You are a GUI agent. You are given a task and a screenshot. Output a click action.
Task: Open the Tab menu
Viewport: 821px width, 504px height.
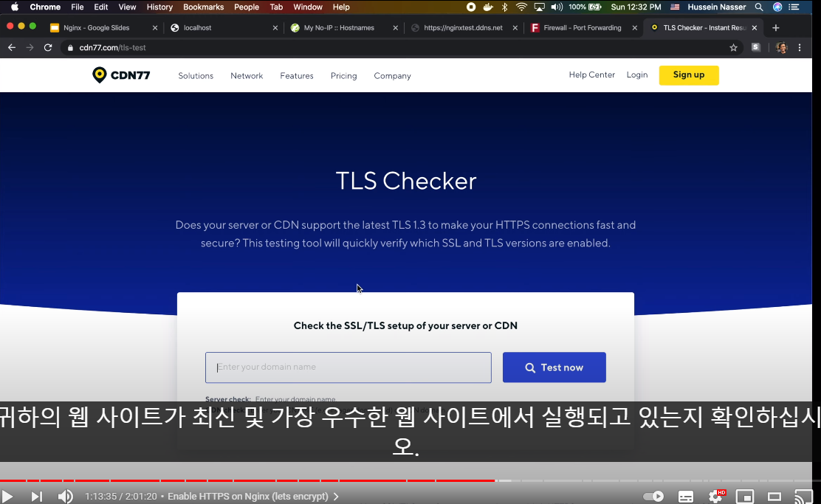click(x=276, y=7)
